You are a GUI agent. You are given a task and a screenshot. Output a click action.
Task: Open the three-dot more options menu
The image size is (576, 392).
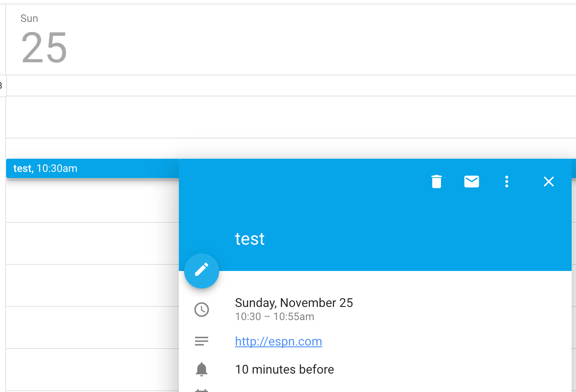[x=506, y=181]
